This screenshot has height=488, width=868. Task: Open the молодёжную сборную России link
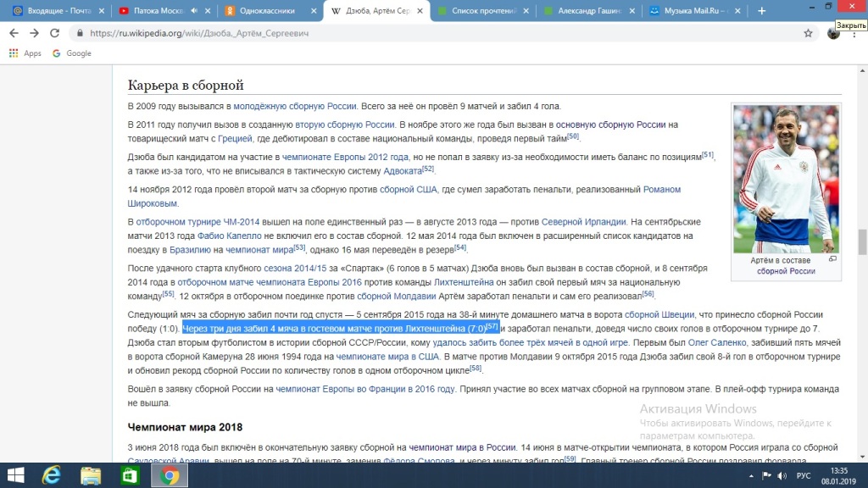[294, 106]
